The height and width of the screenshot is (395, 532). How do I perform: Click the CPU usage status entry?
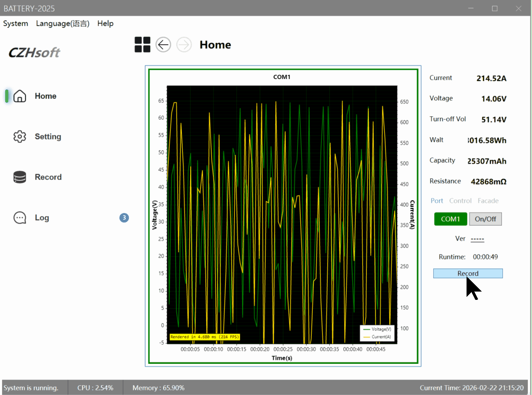[96, 388]
